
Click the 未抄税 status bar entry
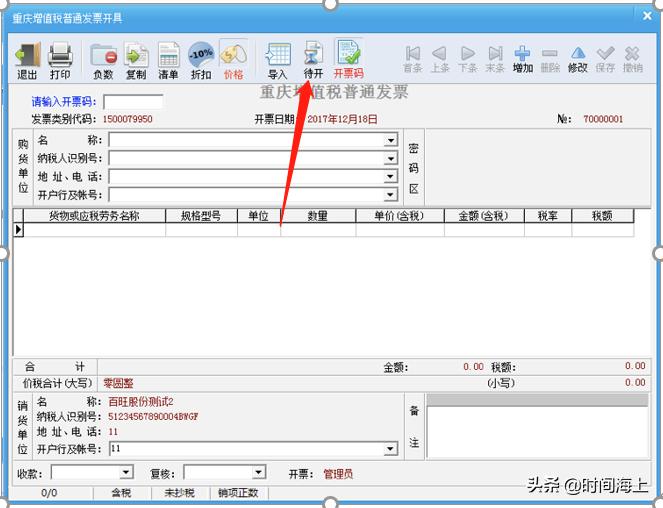[180, 492]
